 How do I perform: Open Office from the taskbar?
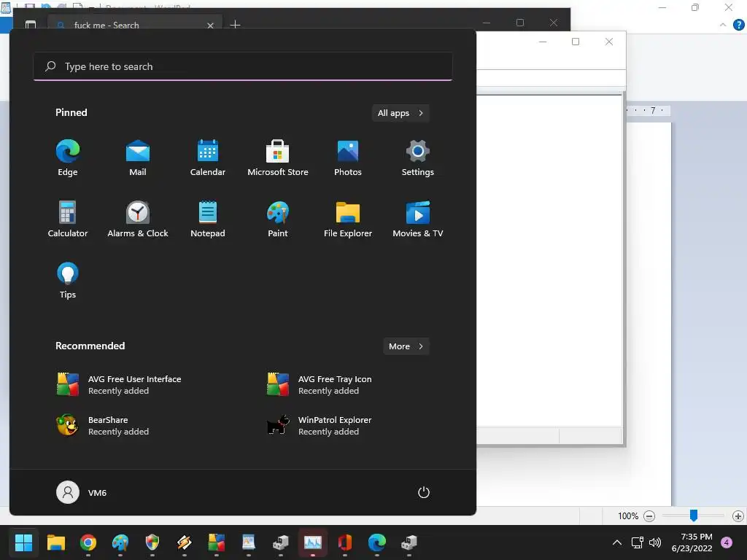[345, 542]
